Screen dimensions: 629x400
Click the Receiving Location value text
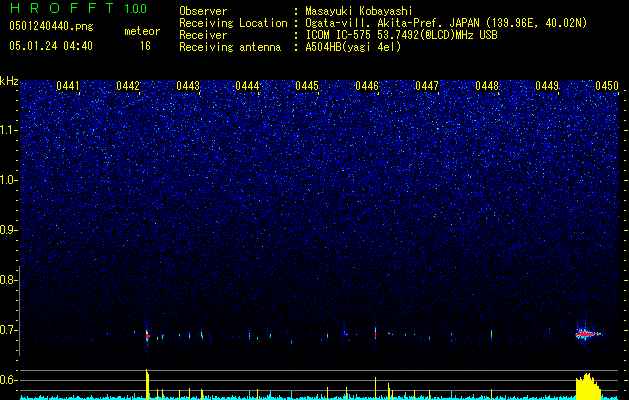pyautogui.click(x=446, y=23)
